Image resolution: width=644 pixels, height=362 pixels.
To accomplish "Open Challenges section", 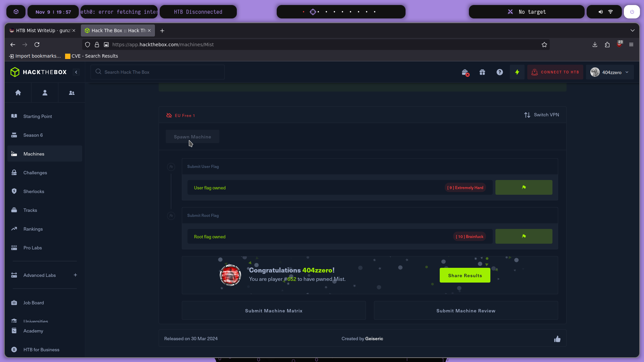I will [x=45, y=173].
